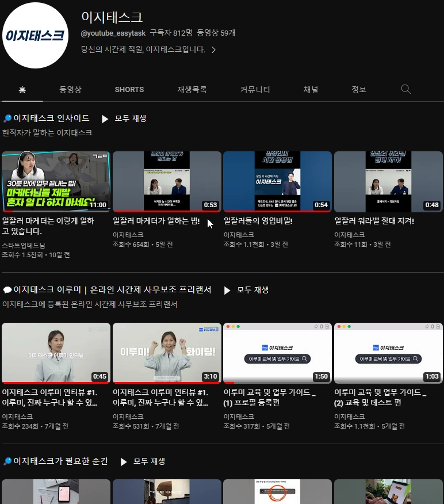Click 이지태스크 channel name under 일잘러들의 영업비밀
This screenshot has width=444, height=504.
[239, 235]
